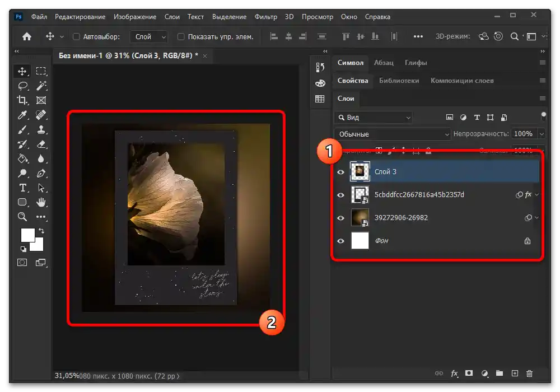This screenshot has height=392, width=560.
Task: Select the Spot Healing Brush tool
Action: point(41,115)
